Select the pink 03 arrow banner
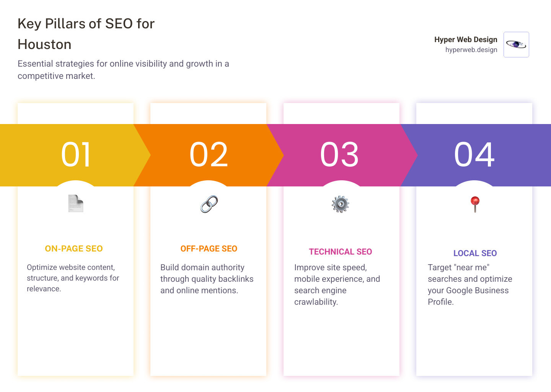The image size is (551, 392). pyautogui.click(x=340, y=155)
